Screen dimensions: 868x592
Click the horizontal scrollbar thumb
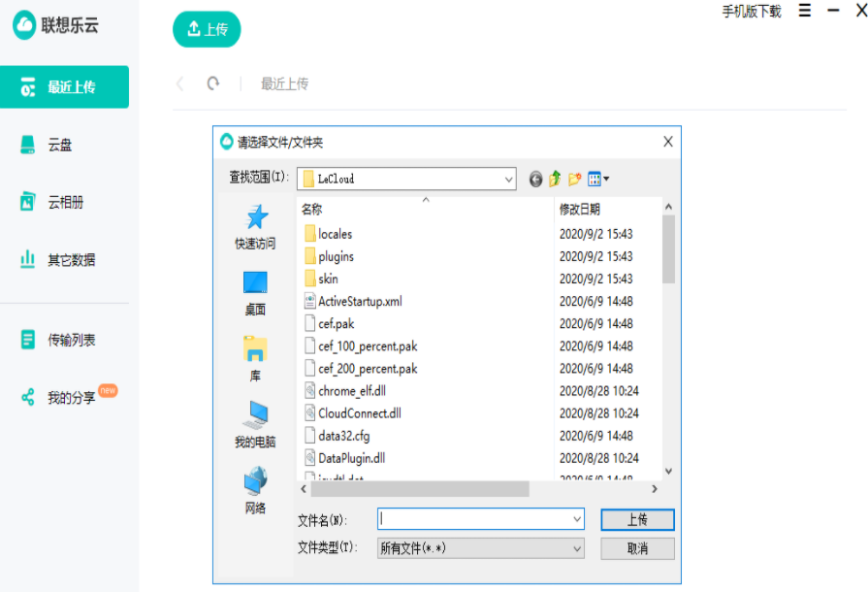[420, 488]
